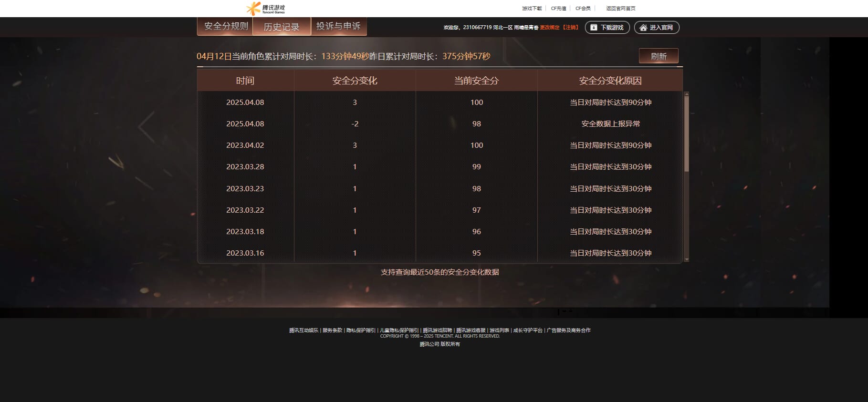Screen dimensions: 868x402
Task: Click the scrollbar down arrow of the table
Action: click(687, 259)
